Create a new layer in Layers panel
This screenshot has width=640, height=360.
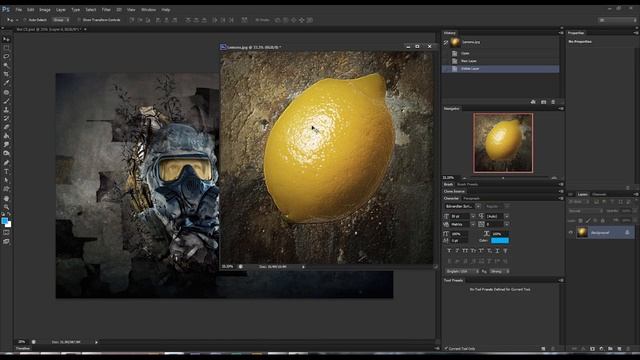[x=619, y=349]
